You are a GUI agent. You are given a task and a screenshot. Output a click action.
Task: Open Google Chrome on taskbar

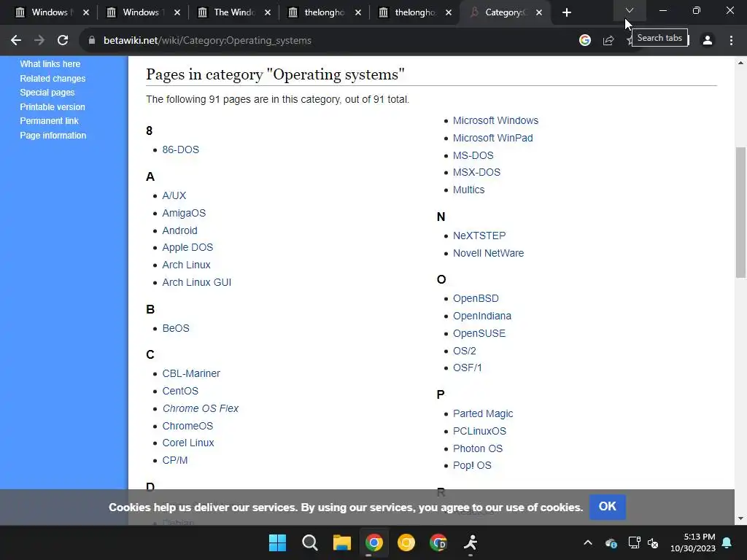click(374, 542)
